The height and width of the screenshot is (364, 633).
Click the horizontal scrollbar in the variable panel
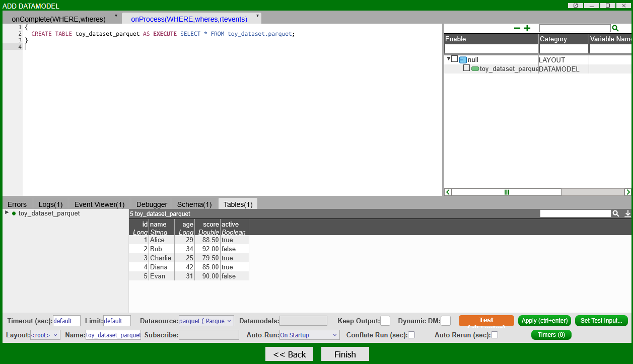(x=506, y=192)
